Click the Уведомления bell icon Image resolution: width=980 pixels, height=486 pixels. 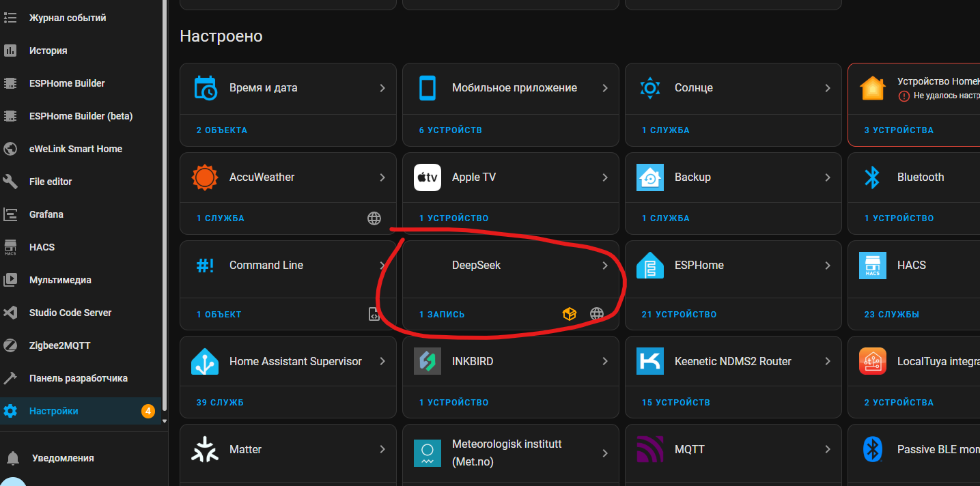pos(13,458)
